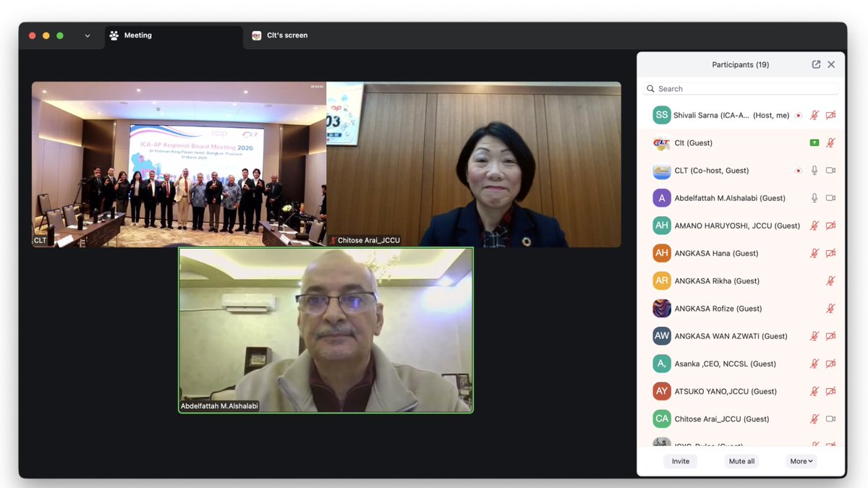The width and height of the screenshot is (868, 488).
Task: Turn off Abdelfattah M.Alshalabi's camera
Action: click(x=830, y=197)
